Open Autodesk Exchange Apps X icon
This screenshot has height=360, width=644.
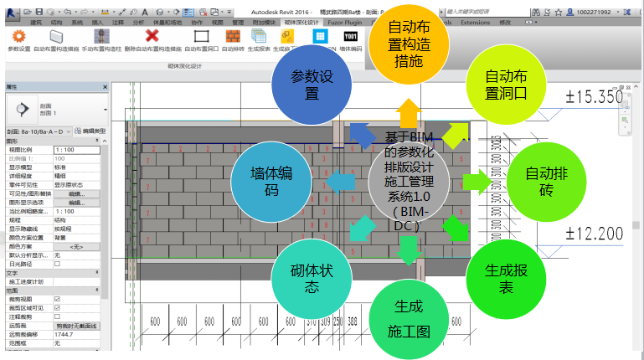(x=627, y=13)
